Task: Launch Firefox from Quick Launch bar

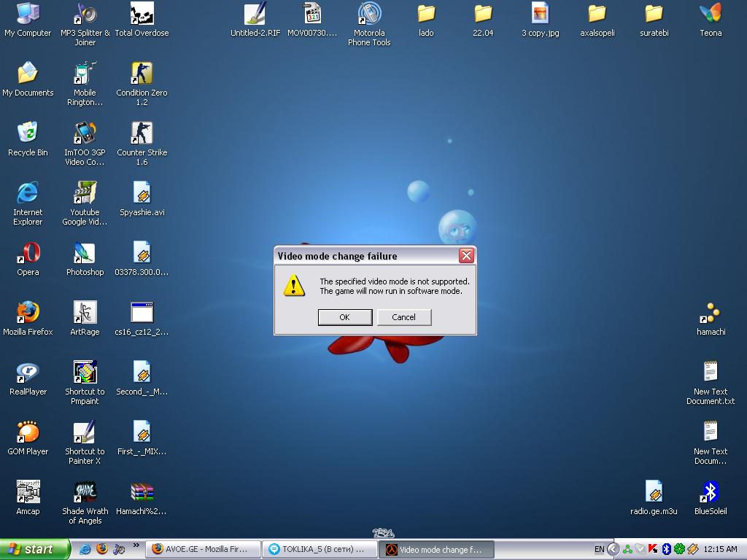Action: click(102, 549)
